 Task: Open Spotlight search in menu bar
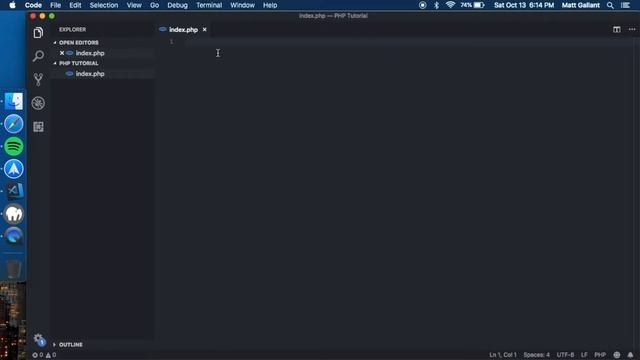coord(610,5)
